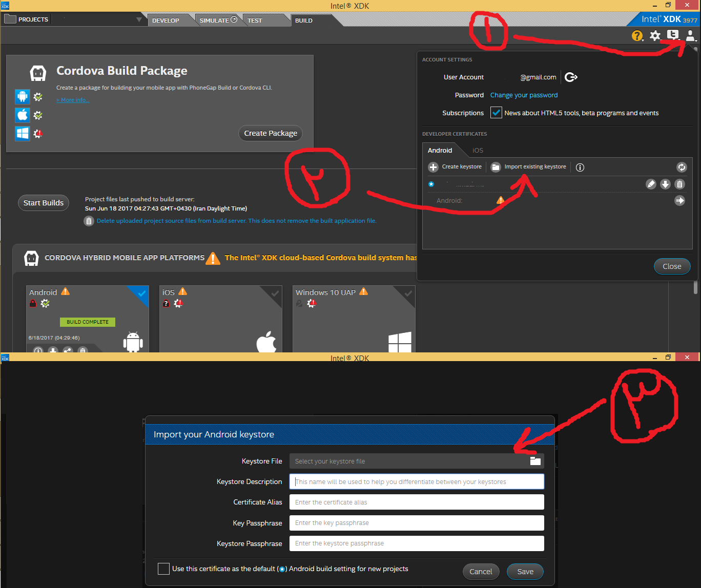The image size is (701, 588).
Task: Click the iOS card warning triangle
Action: pos(183,291)
